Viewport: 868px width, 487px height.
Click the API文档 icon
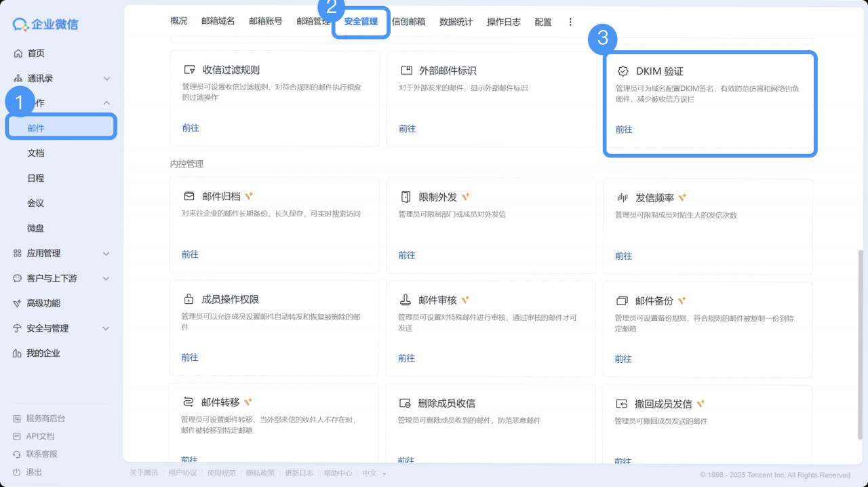pos(17,436)
